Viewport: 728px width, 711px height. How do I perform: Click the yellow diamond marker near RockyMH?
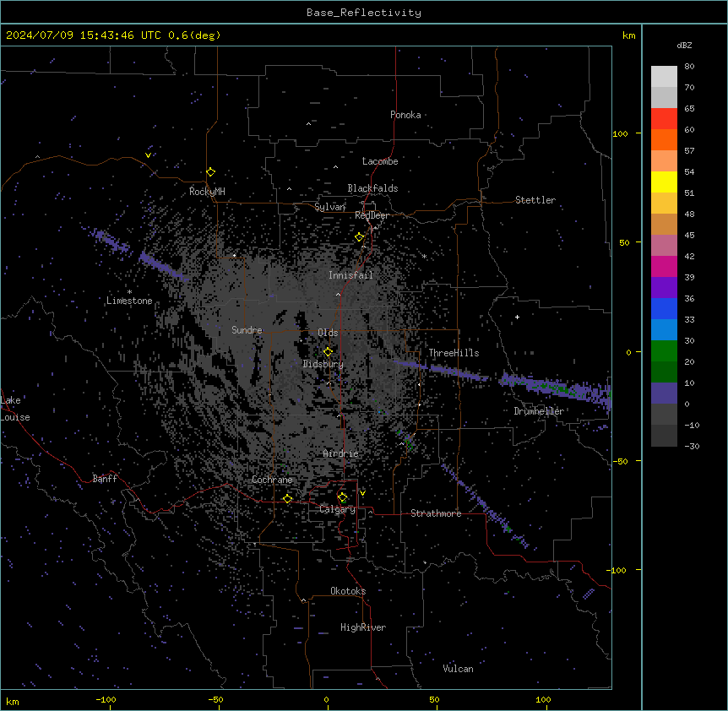211,172
